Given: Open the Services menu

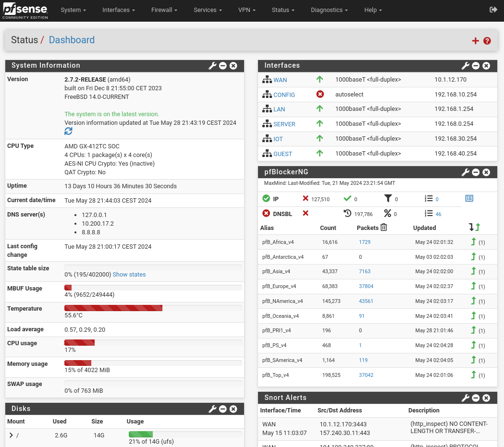Looking at the screenshot, I should coord(208,10).
